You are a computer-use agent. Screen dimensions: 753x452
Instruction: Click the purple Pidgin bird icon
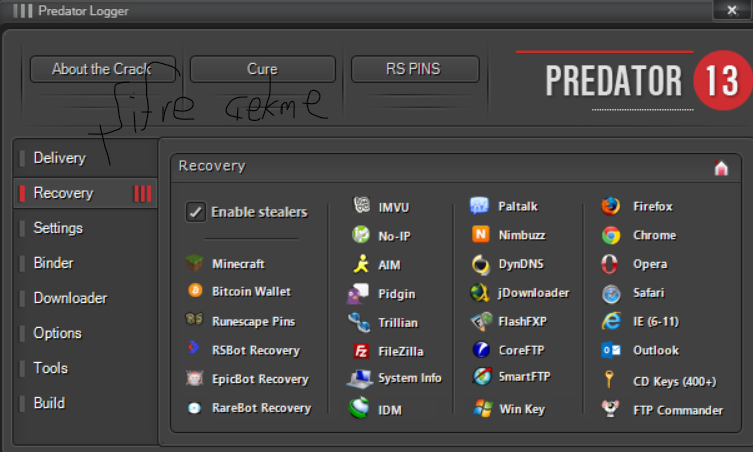click(357, 293)
